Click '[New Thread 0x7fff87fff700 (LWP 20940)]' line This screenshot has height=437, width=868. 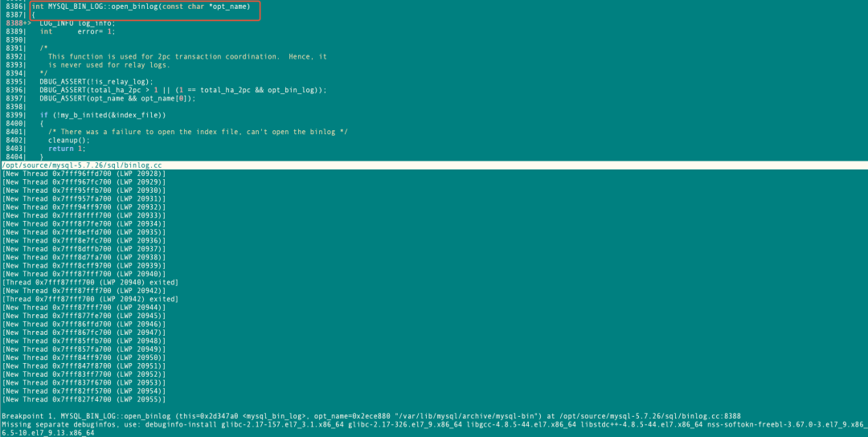point(84,274)
